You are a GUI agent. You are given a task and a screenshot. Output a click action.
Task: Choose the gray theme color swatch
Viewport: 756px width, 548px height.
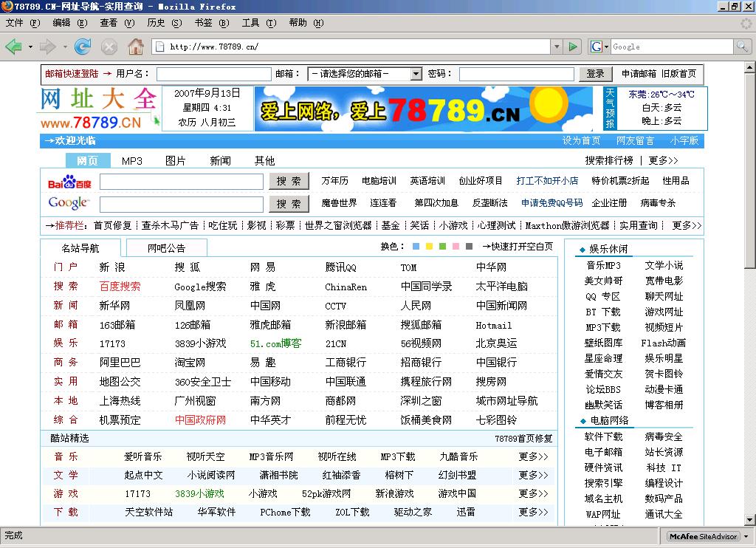[x=469, y=247]
